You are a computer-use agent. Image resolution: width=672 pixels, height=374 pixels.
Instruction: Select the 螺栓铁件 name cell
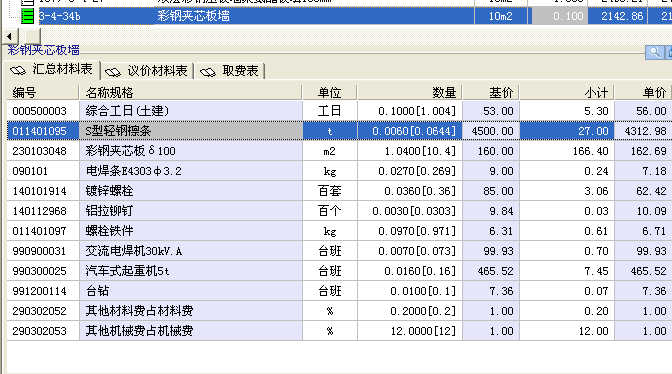point(191,231)
